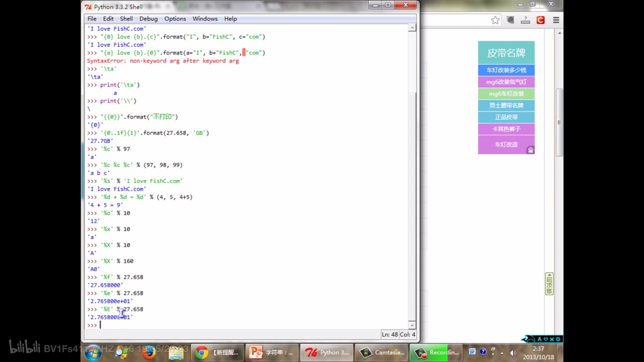Image resolution: width=644 pixels, height=362 pixels.
Task: Switch to the Camtasia taskbar button
Action: coord(382,352)
